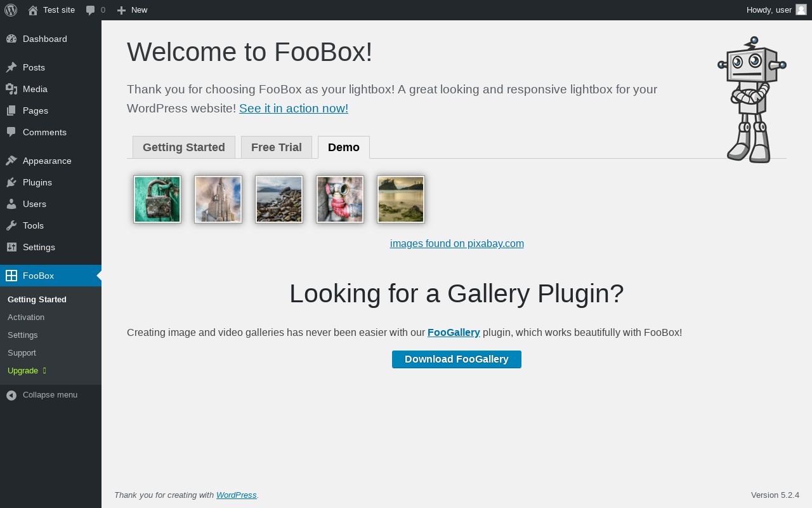Click the Plugins plug icon

click(x=11, y=182)
